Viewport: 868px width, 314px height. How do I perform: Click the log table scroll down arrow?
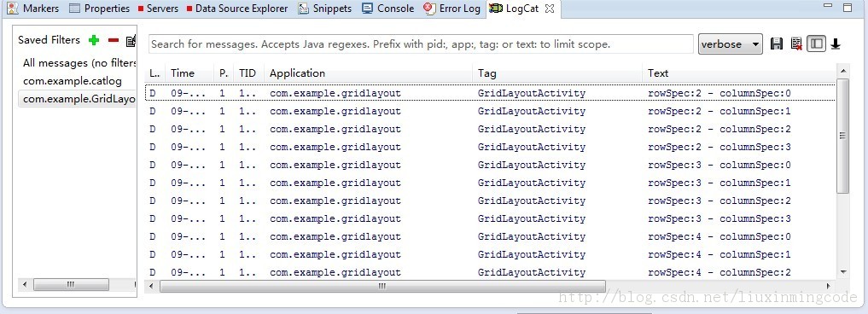pos(842,272)
